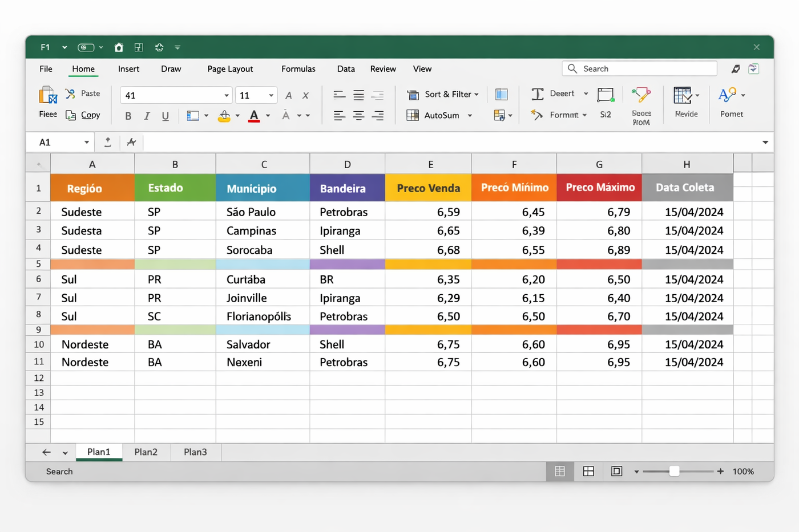Click the Bold formatting icon
This screenshot has height=532, width=799.
pyautogui.click(x=128, y=116)
